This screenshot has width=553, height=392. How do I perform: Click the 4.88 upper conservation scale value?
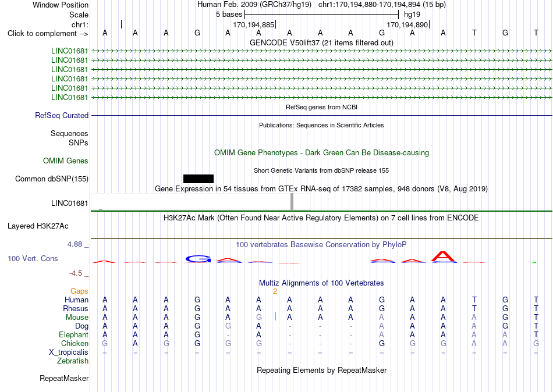(x=75, y=244)
